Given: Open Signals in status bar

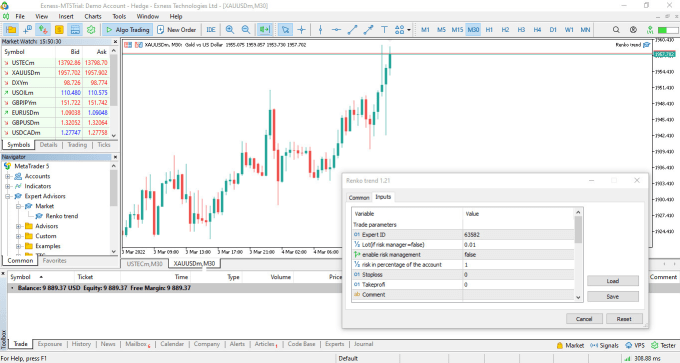Looking at the screenshot, I should click(x=605, y=345).
